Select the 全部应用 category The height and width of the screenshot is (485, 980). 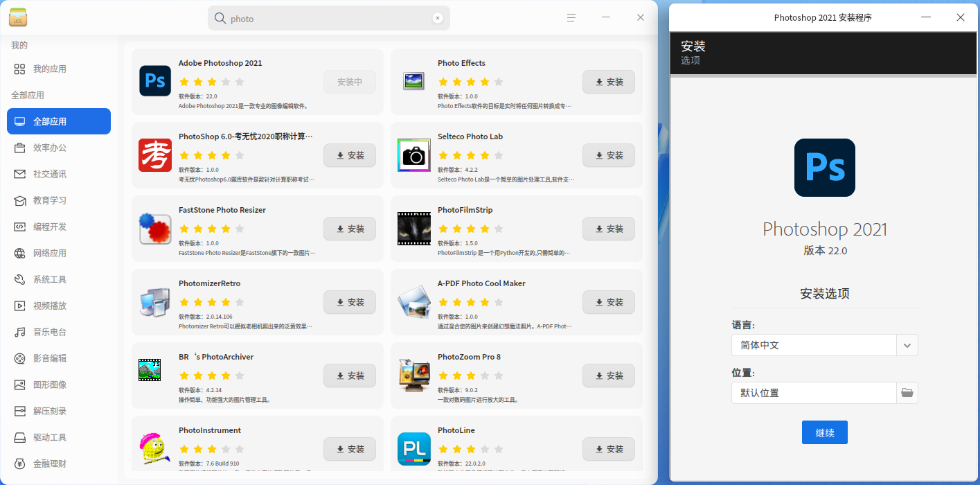59,121
